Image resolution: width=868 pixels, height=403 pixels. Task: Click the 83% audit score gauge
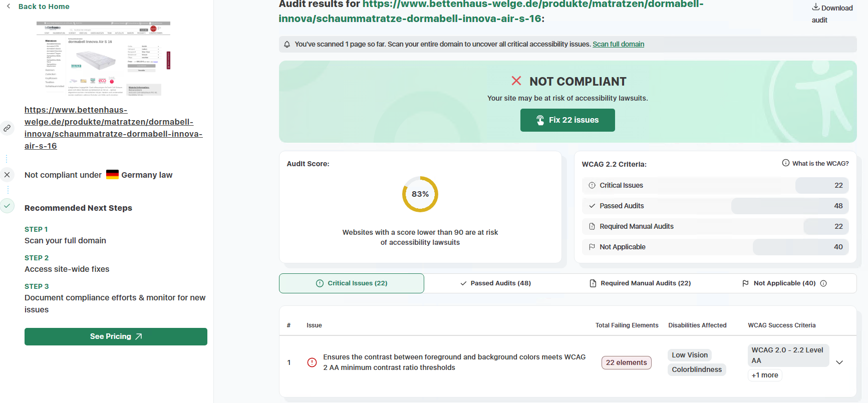point(420,194)
